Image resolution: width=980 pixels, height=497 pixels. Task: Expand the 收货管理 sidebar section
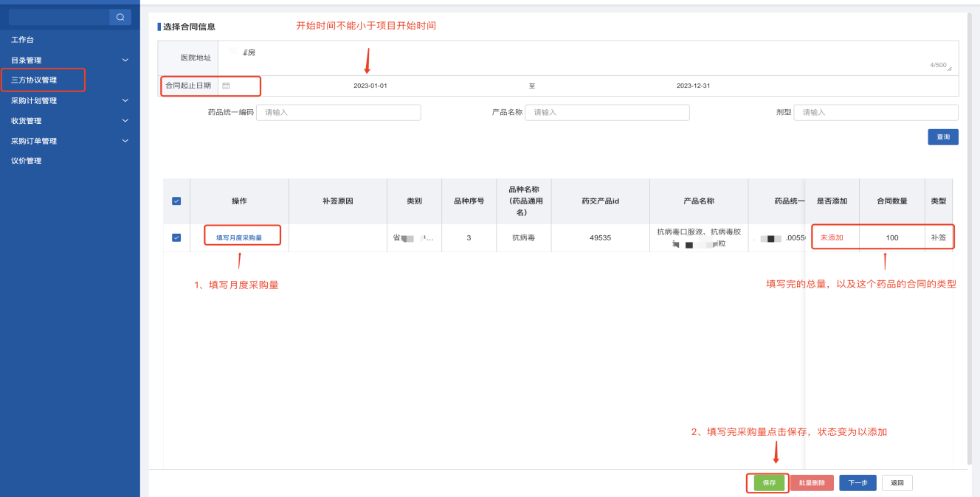(x=125, y=121)
